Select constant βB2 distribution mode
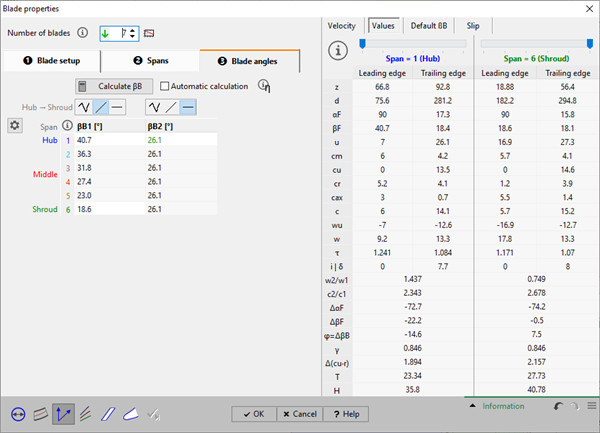The image size is (600, 433). (188, 107)
